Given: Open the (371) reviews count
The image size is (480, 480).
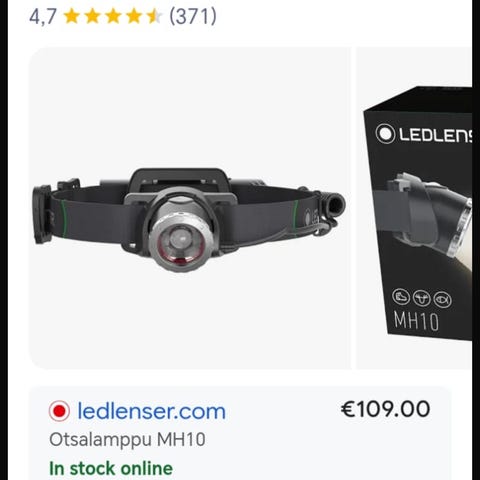Looking at the screenshot, I should click(x=193, y=16).
